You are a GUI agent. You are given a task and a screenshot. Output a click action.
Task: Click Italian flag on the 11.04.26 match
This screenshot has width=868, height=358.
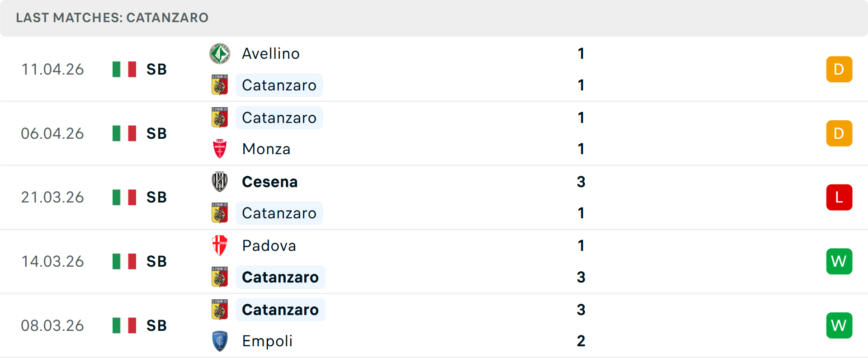124,69
